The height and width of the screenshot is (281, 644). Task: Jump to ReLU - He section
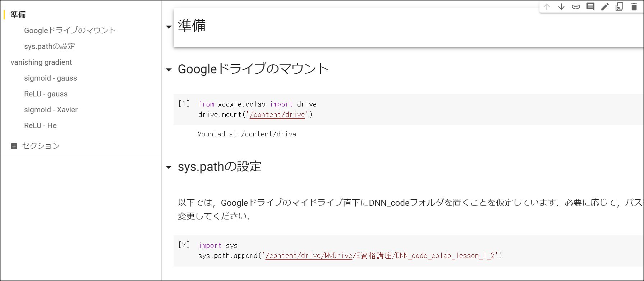[40, 126]
